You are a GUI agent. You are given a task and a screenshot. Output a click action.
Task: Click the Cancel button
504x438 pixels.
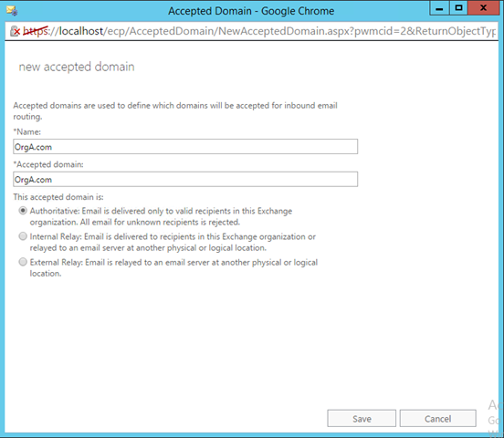point(437,419)
